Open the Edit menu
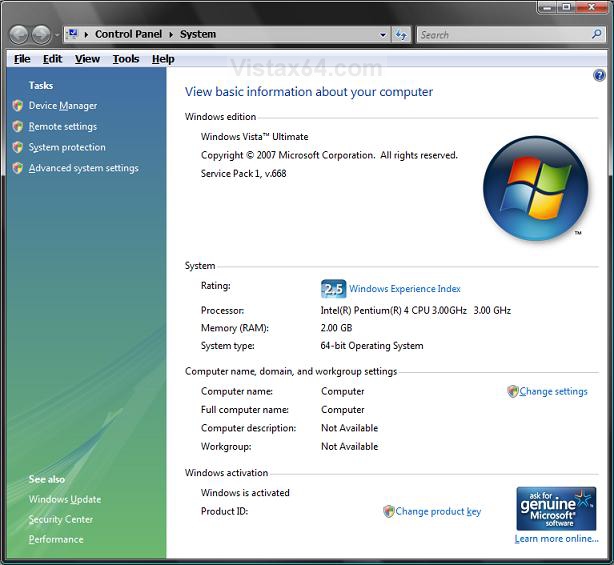 pos(52,59)
